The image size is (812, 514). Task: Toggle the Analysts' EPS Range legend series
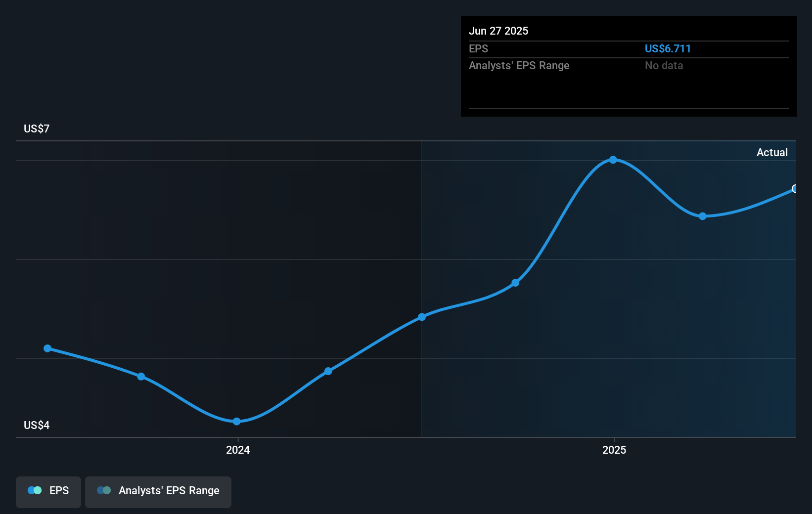(x=158, y=492)
